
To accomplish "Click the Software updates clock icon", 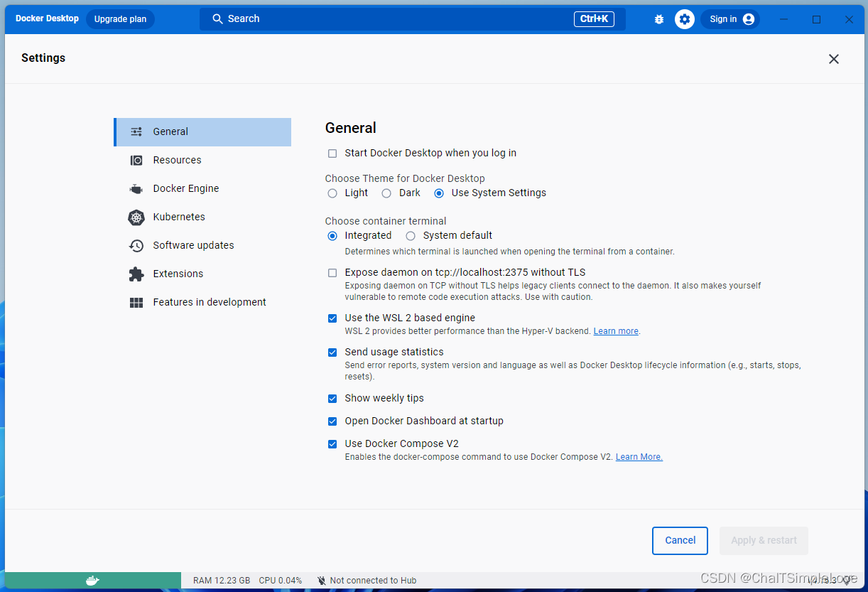I will click(x=136, y=245).
